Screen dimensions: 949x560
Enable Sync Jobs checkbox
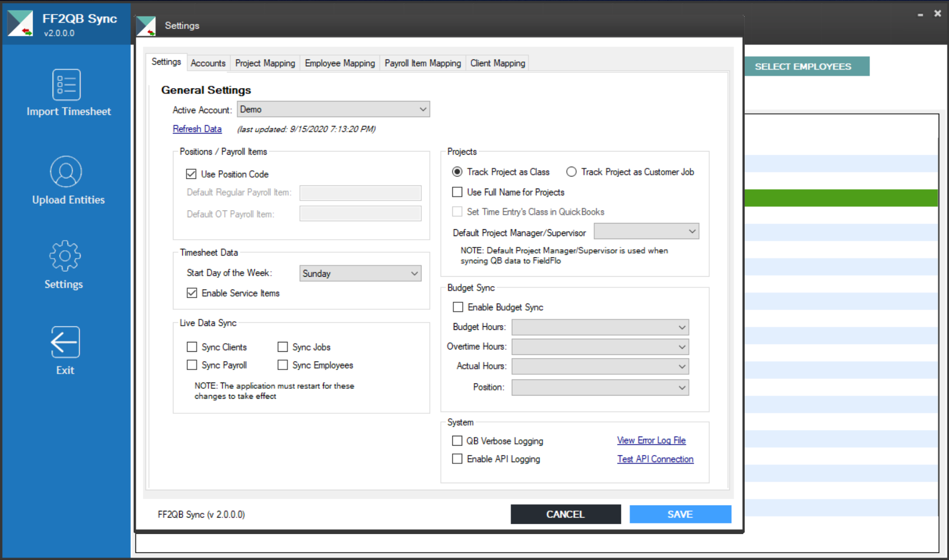pyautogui.click(x=283, y=347)
